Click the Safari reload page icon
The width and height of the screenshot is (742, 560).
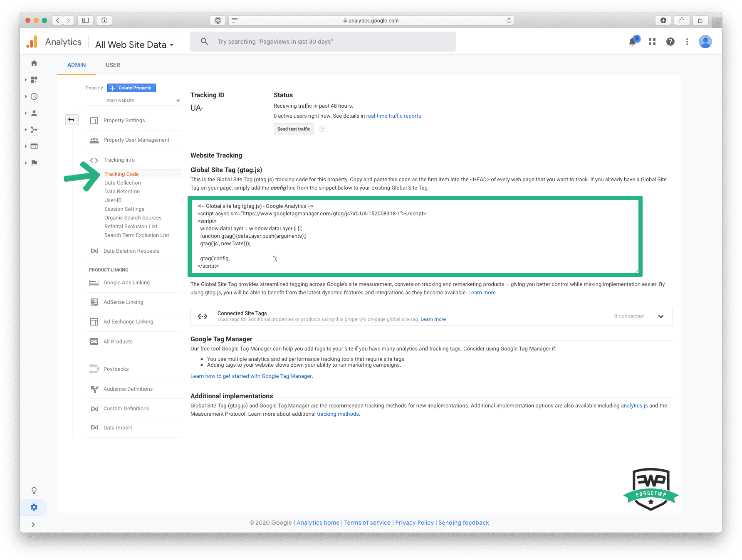(x=509, y=20)
